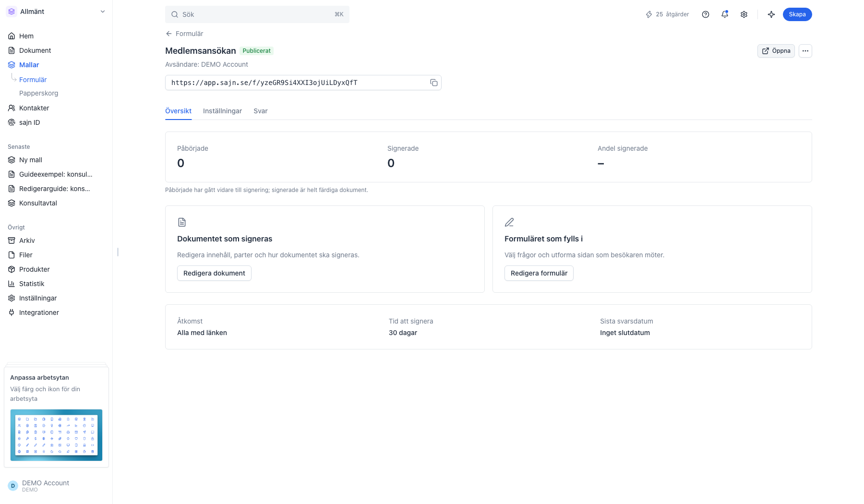Open the three-dots more options menu

click(805, 51)
